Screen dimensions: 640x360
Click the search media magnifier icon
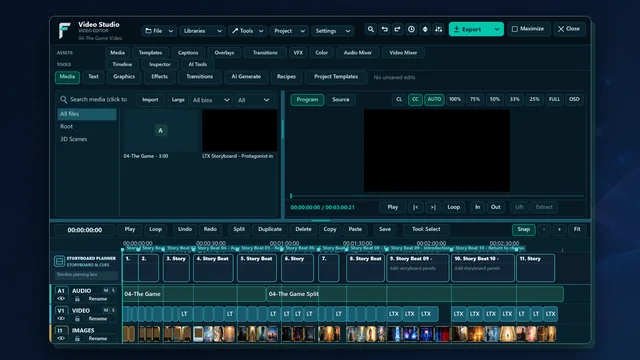point(63,100)
